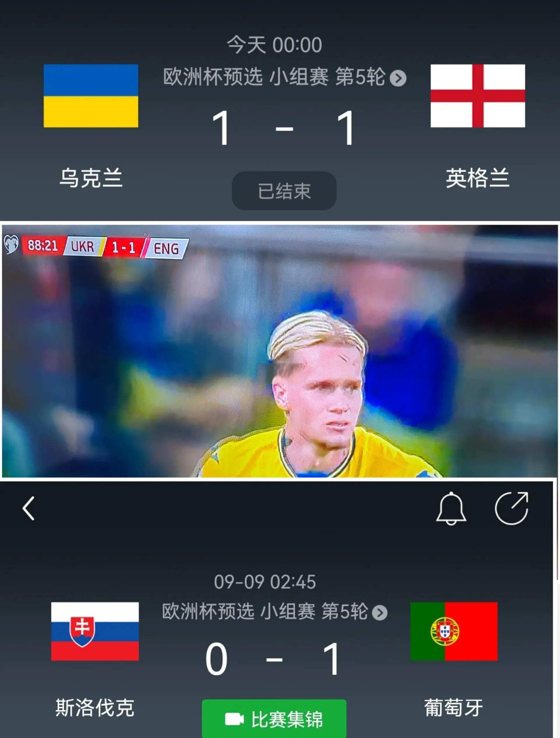Tap the Slovakia flag icon
Image resolution: width=560 pixels, height=738 pixels.
[x=95, y=631]
